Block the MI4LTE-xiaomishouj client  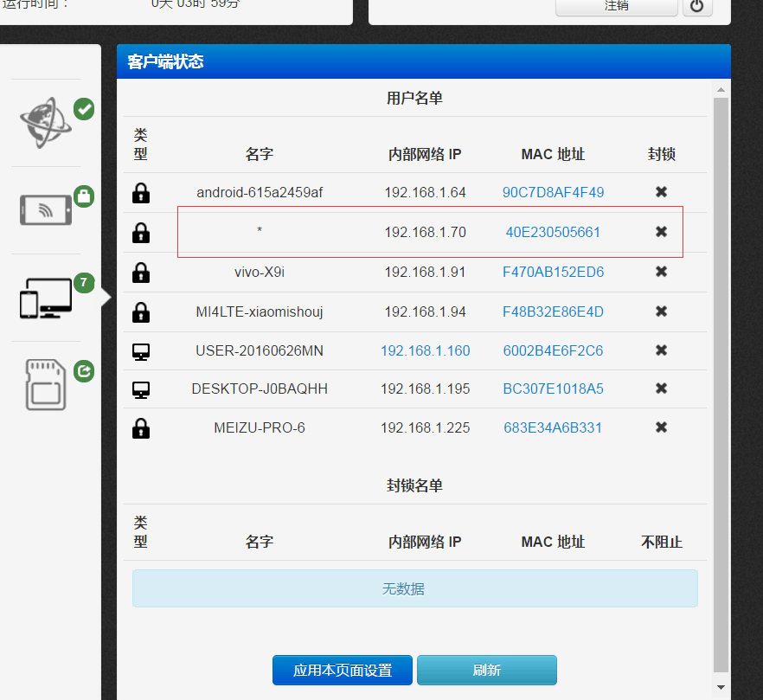coord(661,311)
